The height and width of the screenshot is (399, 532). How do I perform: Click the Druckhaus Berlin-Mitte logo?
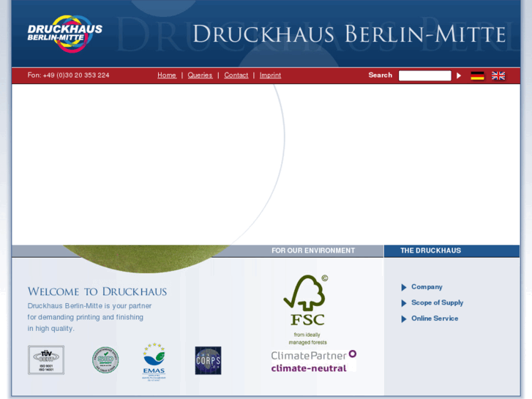65,34
